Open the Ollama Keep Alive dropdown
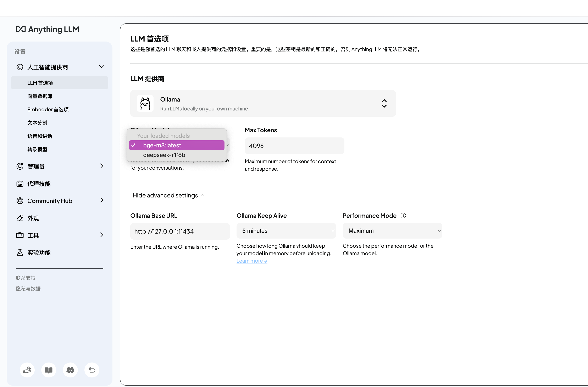 pyautogui.click(x=286, y=231)
